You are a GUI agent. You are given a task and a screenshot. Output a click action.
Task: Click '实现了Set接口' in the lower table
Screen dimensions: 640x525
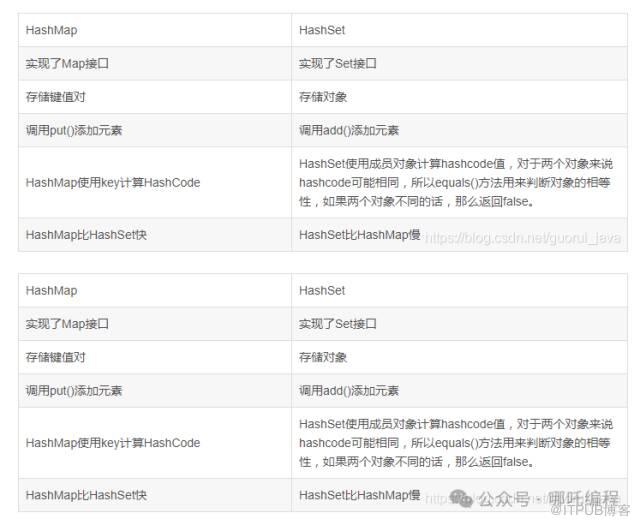[x=338, y=324]
